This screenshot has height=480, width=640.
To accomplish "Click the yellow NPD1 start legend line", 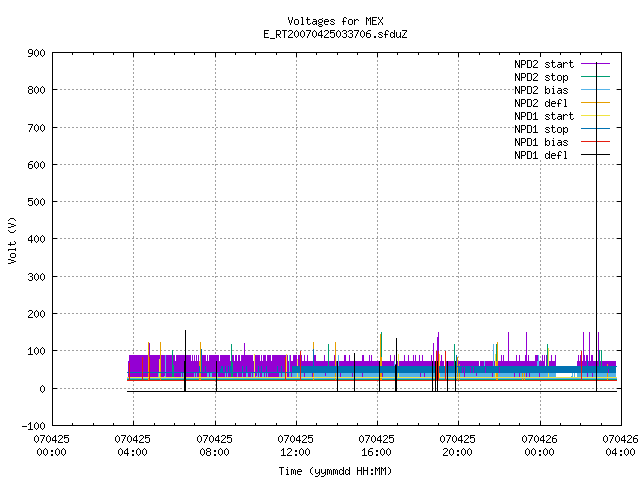I will tap(595, 116).
